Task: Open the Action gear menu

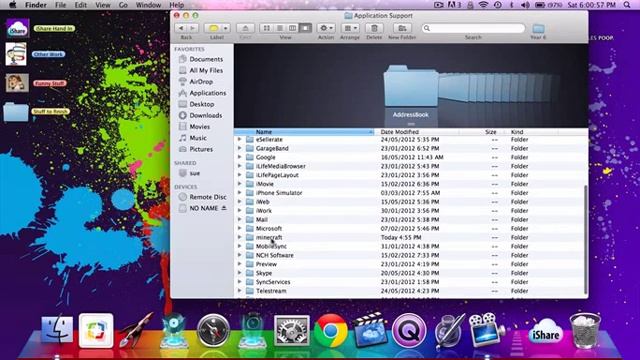Action: point(326,28)
